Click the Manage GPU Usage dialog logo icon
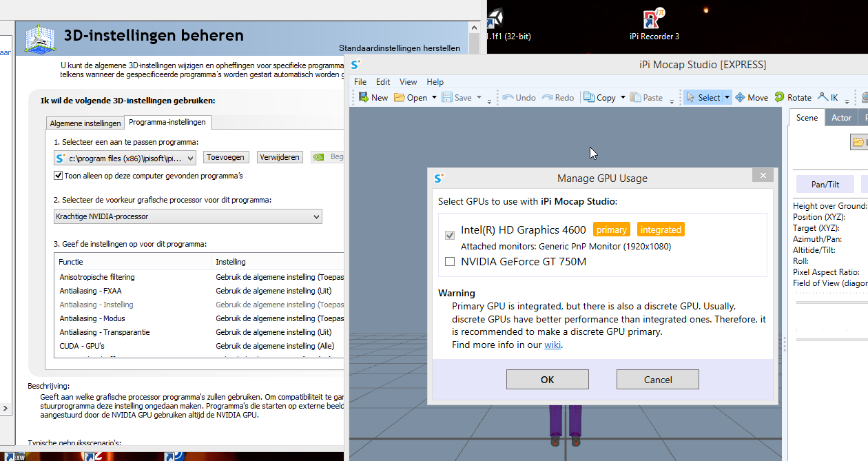Screen dimensions: 868x461 point(440,178)
